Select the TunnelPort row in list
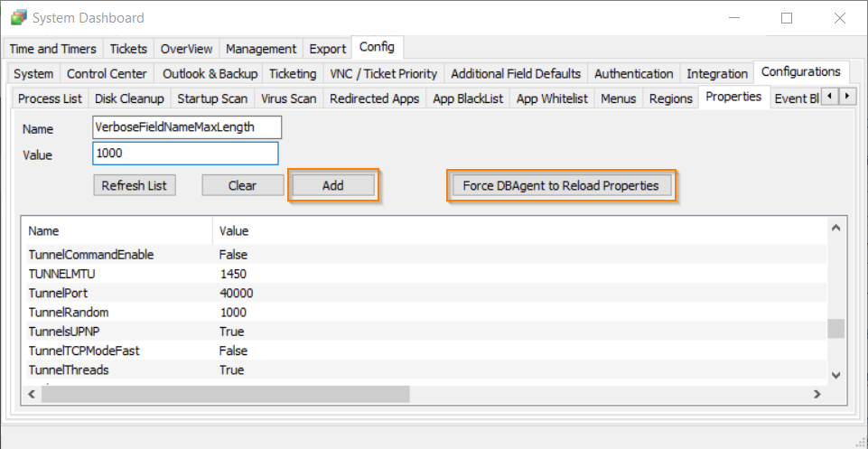The image size is (868, 449). point(58,294)
